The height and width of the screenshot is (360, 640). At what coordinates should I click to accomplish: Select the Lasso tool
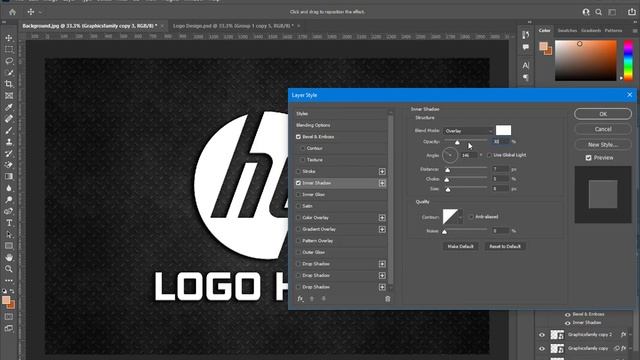pyautogui.click(x=9, y=61)
